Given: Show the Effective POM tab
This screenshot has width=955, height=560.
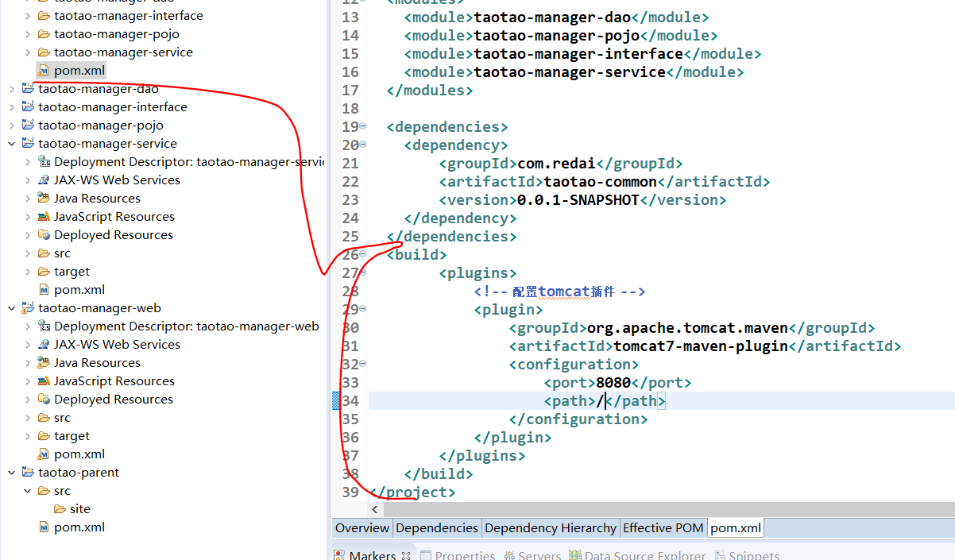Looking at the screenshot, I should click(x=663, y=527).
